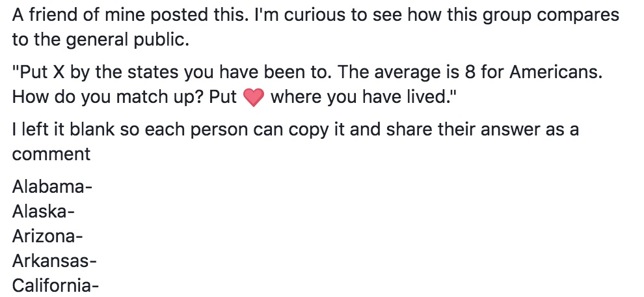This screenshot has height=297, width=644.
Task: Click the red heart emoji
Action: coord(253,98)
